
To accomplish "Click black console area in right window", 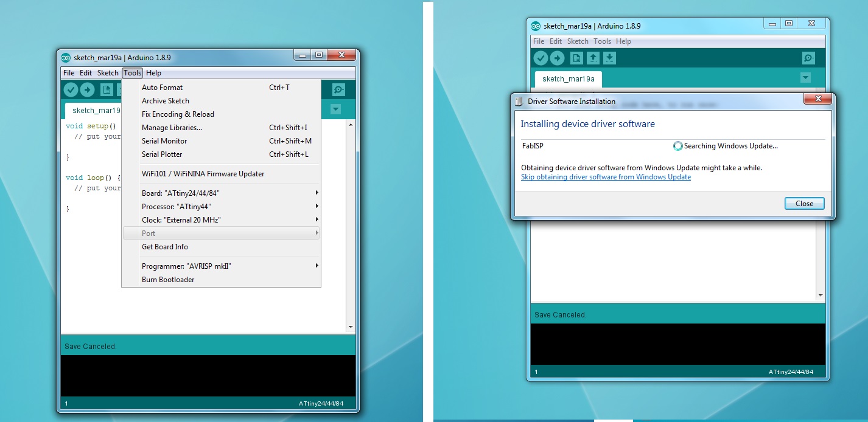I will point(678,344).
